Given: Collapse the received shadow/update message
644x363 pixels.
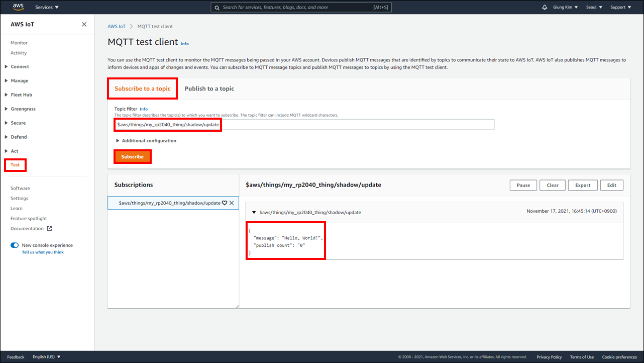Looking at the screenshot, I should tap(254, 212).
